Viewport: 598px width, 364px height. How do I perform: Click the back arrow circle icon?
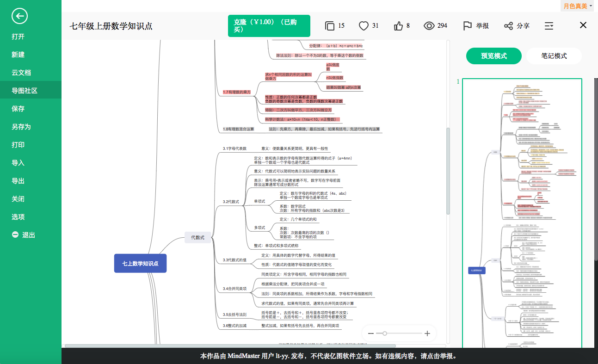(19, 16)
